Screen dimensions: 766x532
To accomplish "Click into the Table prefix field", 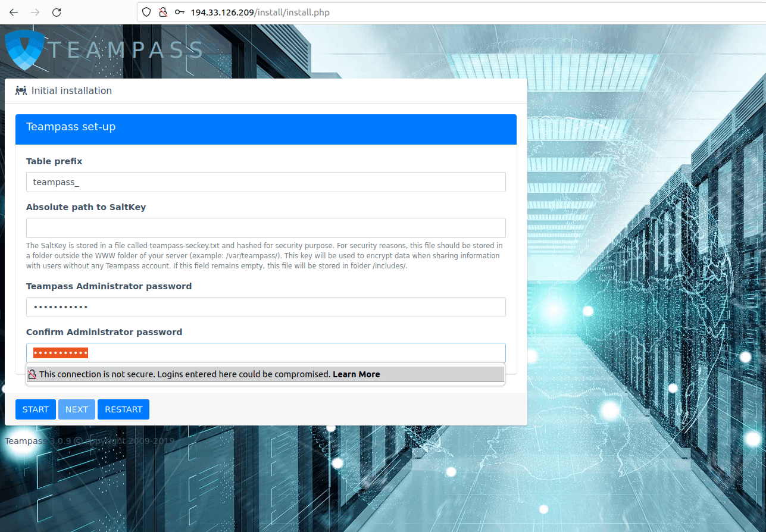I will (x=265, y=182).
